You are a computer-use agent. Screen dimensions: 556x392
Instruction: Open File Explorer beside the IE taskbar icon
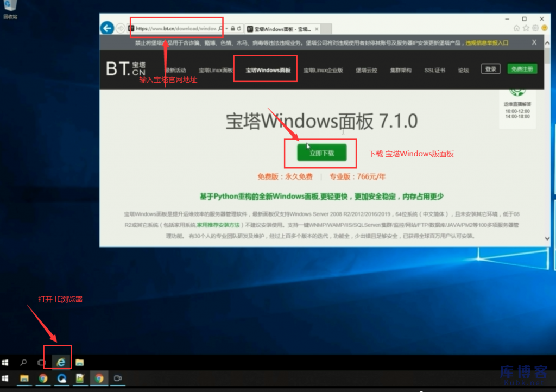79,362
